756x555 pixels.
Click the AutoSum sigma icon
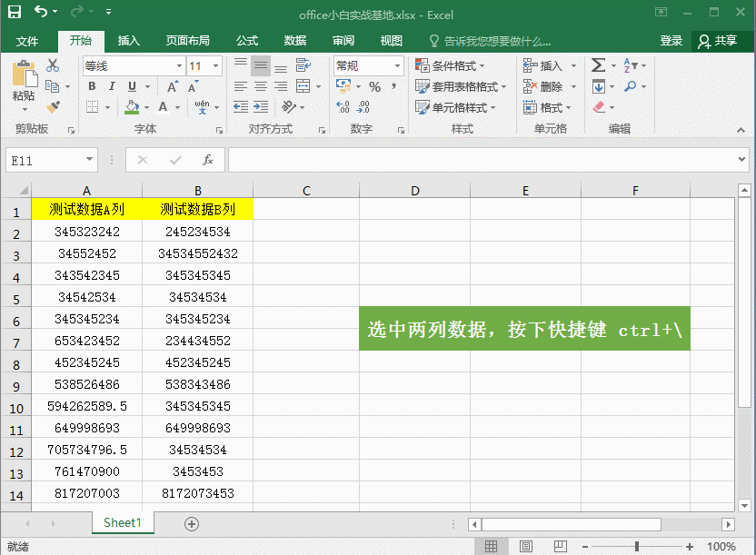tap(598, 65)
